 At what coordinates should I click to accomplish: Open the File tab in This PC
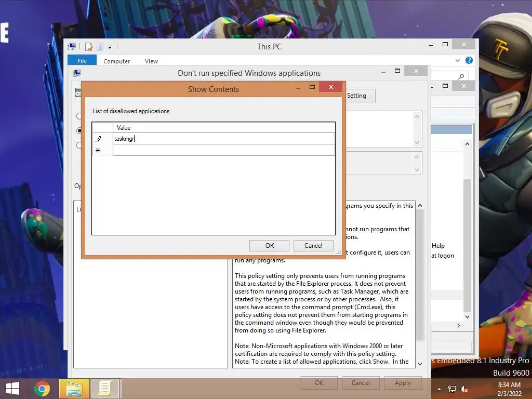tap(82, 60)
